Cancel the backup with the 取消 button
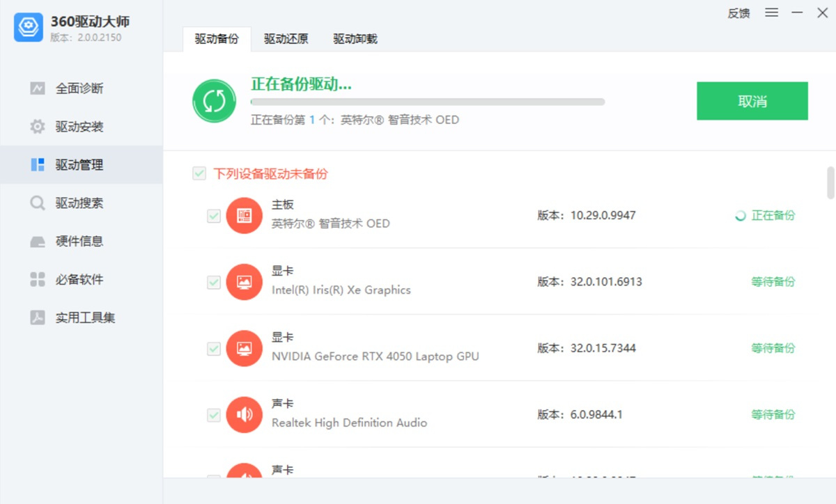 [752, 100]
